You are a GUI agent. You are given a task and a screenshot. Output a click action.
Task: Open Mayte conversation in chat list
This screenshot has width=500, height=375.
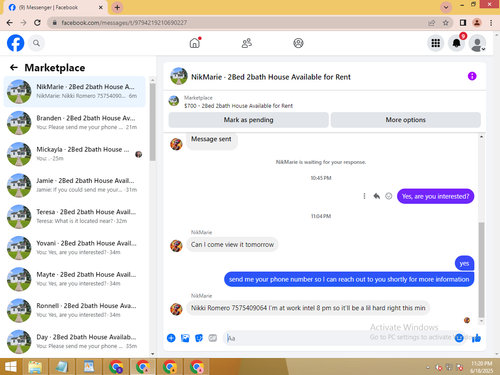click(x=74, y=279)
